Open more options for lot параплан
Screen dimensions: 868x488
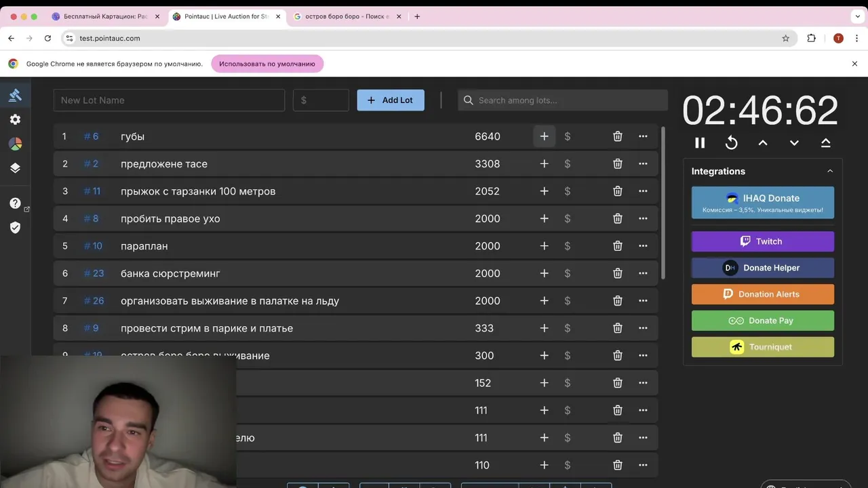coord(643,246)
